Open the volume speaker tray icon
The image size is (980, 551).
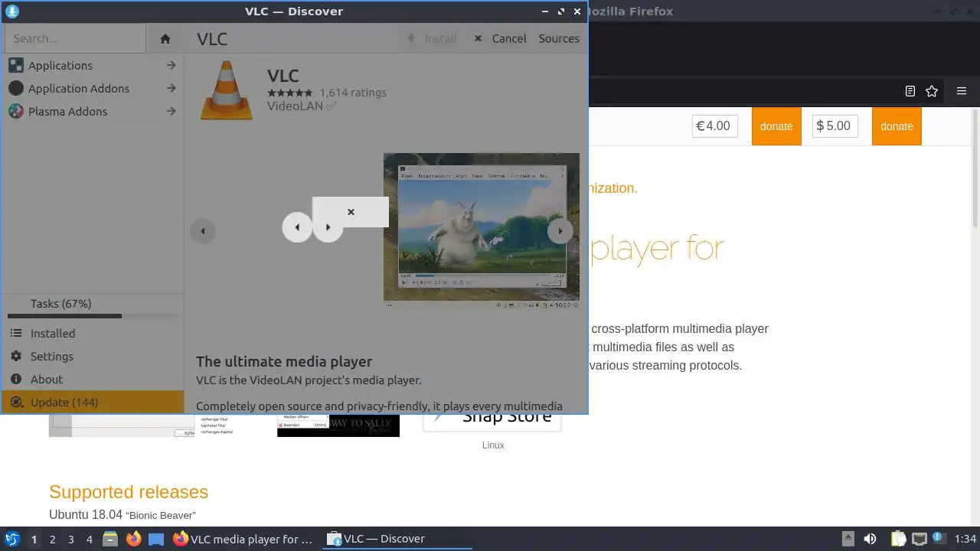[870, 539]
